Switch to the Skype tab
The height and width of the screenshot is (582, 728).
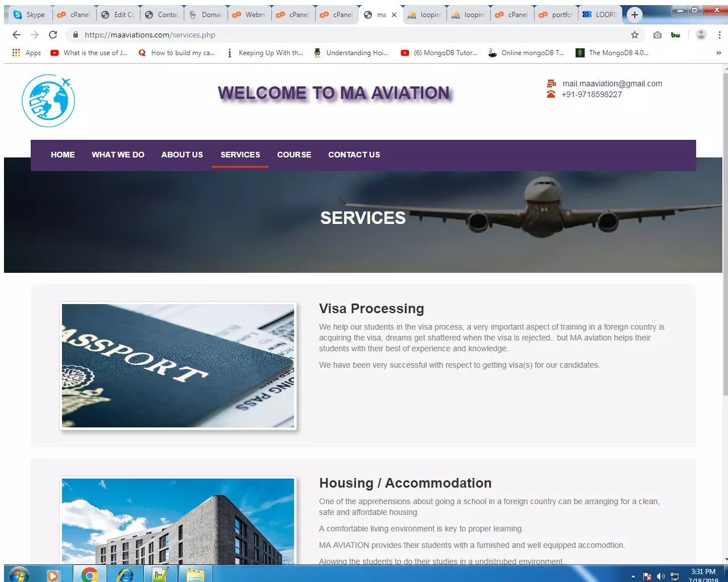30,15
